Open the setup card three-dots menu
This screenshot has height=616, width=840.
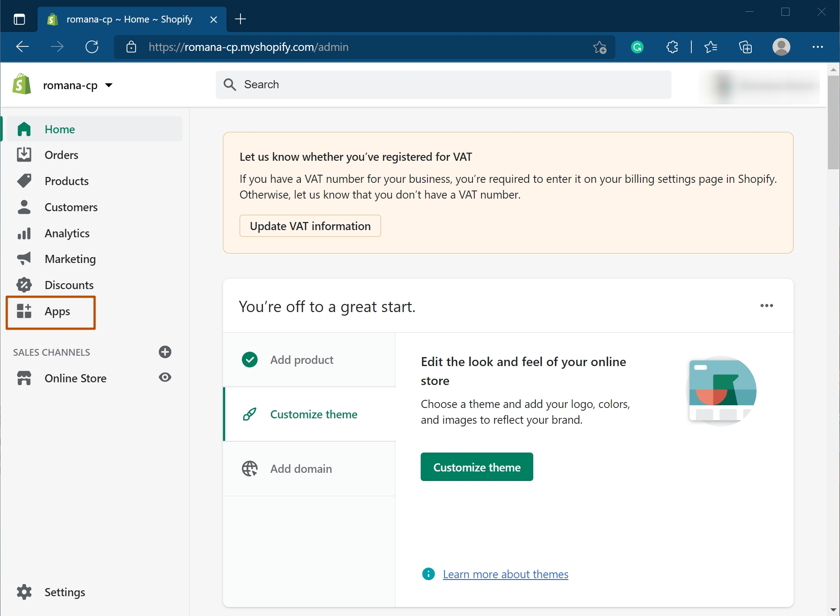pyautogui.click(x=767, y=306)
